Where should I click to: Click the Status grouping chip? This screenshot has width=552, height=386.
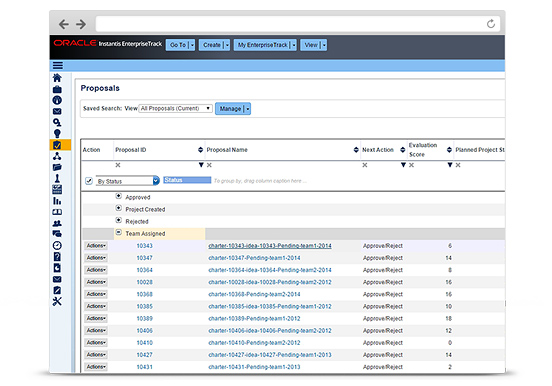pos(187,180)
